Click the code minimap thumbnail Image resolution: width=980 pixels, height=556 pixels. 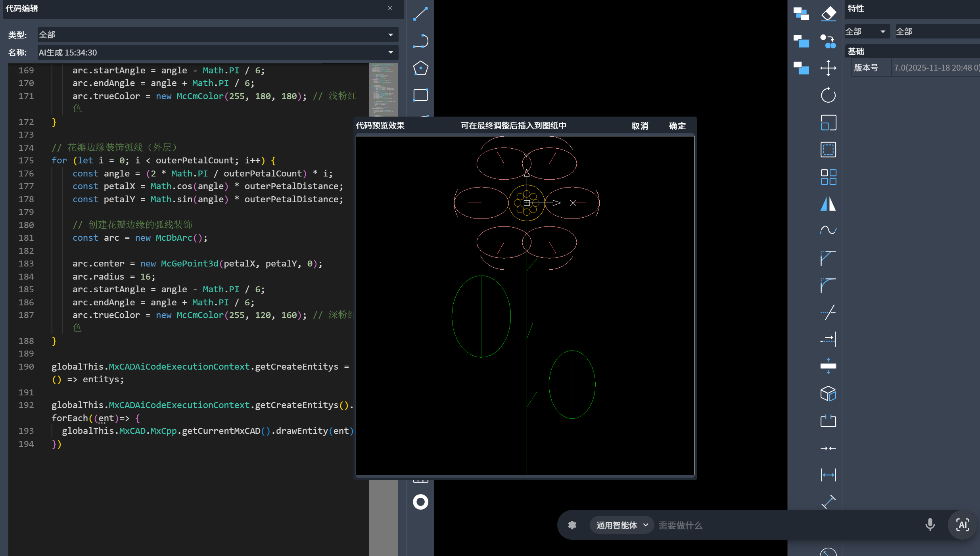(x=383, y=89)
